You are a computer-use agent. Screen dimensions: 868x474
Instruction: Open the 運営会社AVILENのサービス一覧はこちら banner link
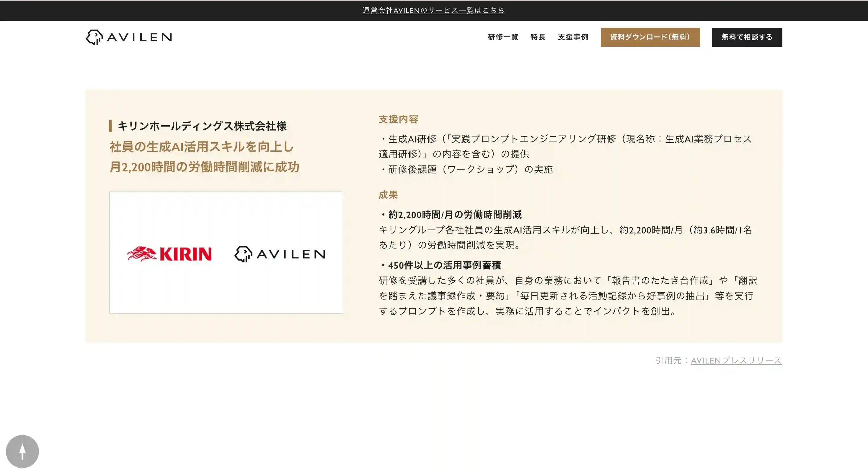pos(434,10)
